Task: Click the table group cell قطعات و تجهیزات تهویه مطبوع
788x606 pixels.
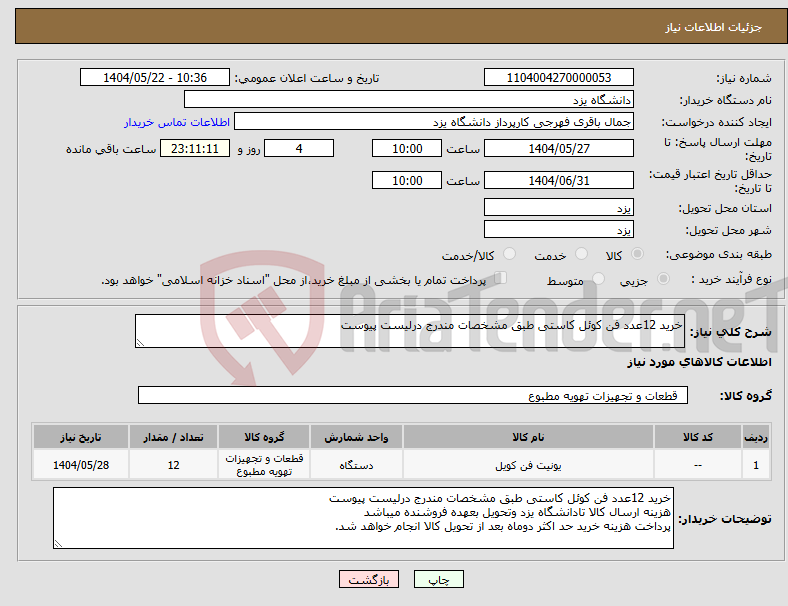Action: click(264, 465)
